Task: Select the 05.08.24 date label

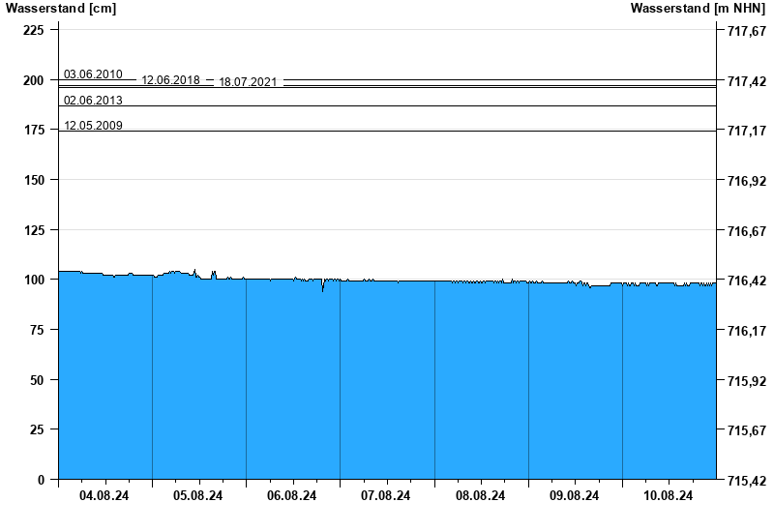Action: [198, 495]
